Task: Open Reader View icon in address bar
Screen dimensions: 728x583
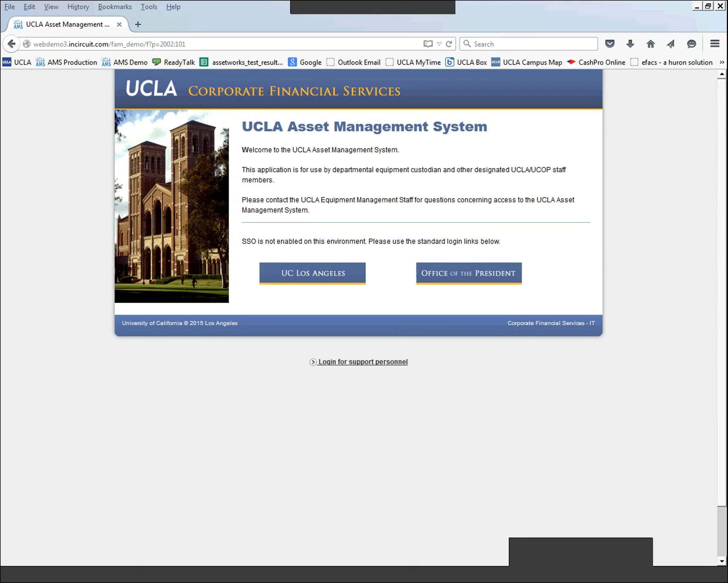Action: click(428, 44)
